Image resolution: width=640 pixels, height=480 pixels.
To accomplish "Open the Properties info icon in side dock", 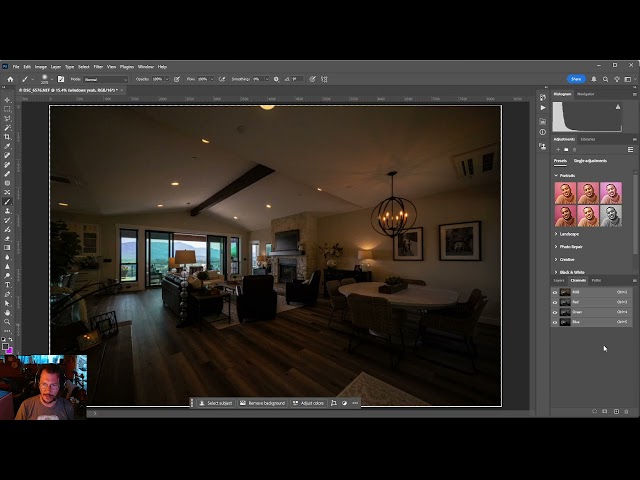I will tap(542, 132).
